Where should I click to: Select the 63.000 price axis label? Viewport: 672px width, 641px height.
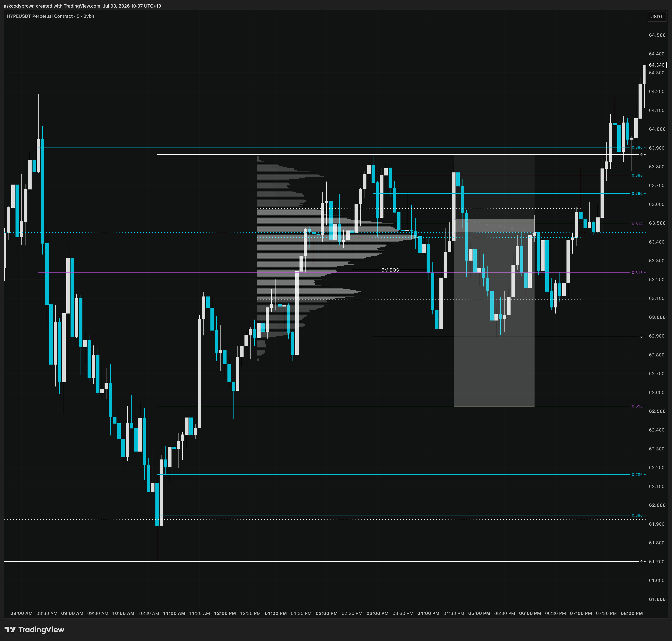point(657,317)
